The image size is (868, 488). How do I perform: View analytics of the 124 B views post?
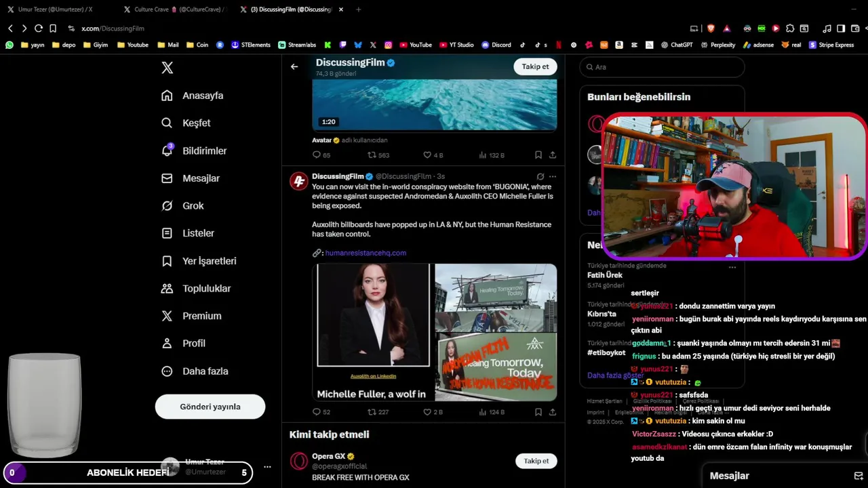pyautogui.click(x=492, y=411)
